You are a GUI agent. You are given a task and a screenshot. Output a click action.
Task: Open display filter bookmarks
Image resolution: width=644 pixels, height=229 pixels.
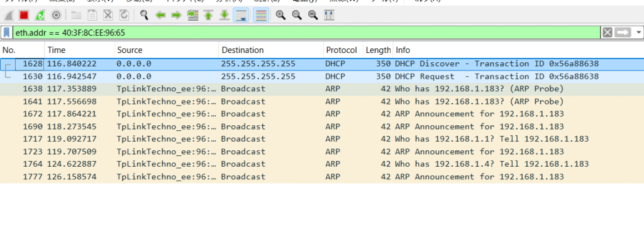pos(7,32)
